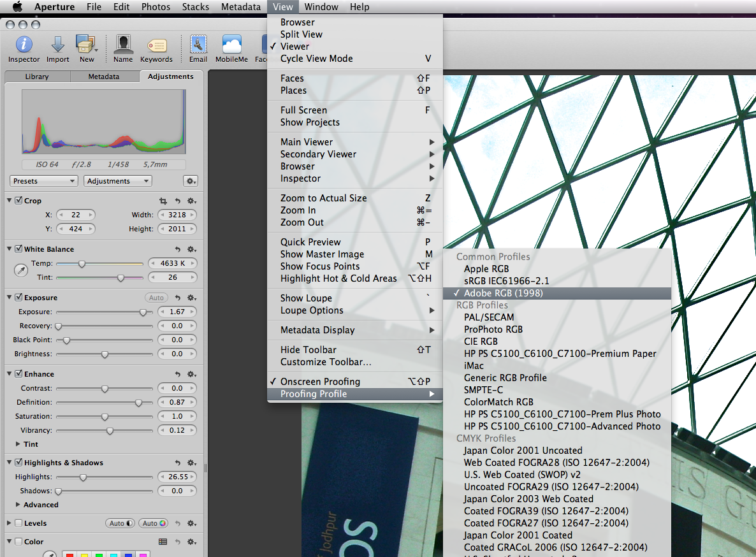Open the White Balance gear menu
The image size is (756, 557).
[x=191, y=249]
